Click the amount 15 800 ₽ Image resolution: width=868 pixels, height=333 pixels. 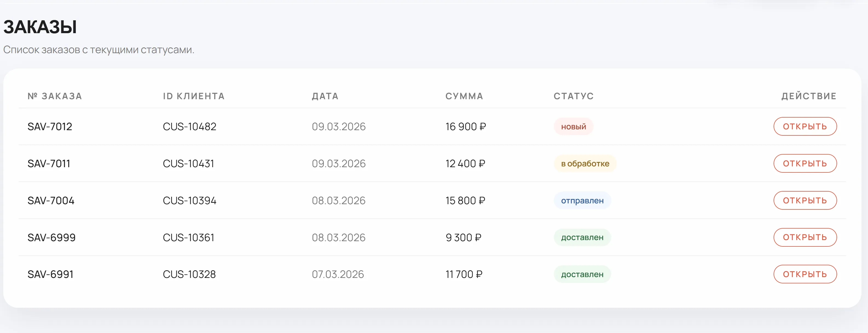(x=465, y=200)
